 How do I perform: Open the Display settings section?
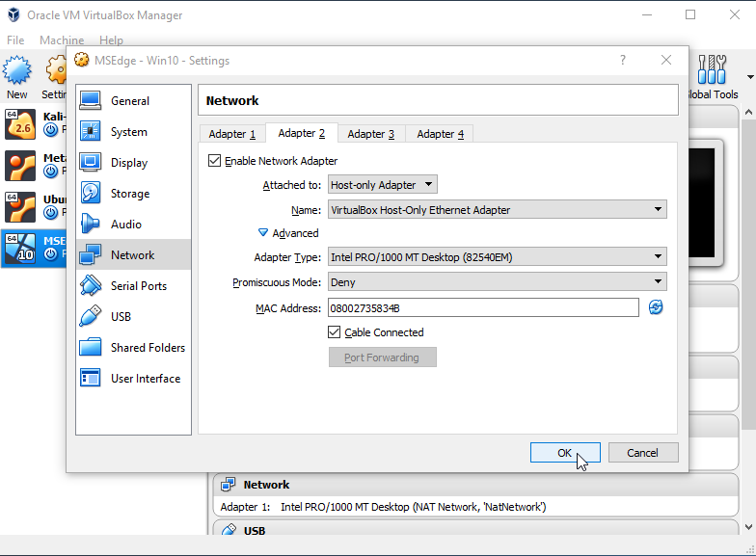tap(129, 163)
